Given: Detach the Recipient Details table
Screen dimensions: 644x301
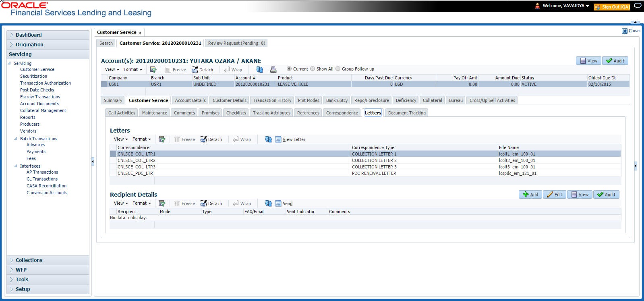Looking at the screenshot, I should (x=211, y=203).
